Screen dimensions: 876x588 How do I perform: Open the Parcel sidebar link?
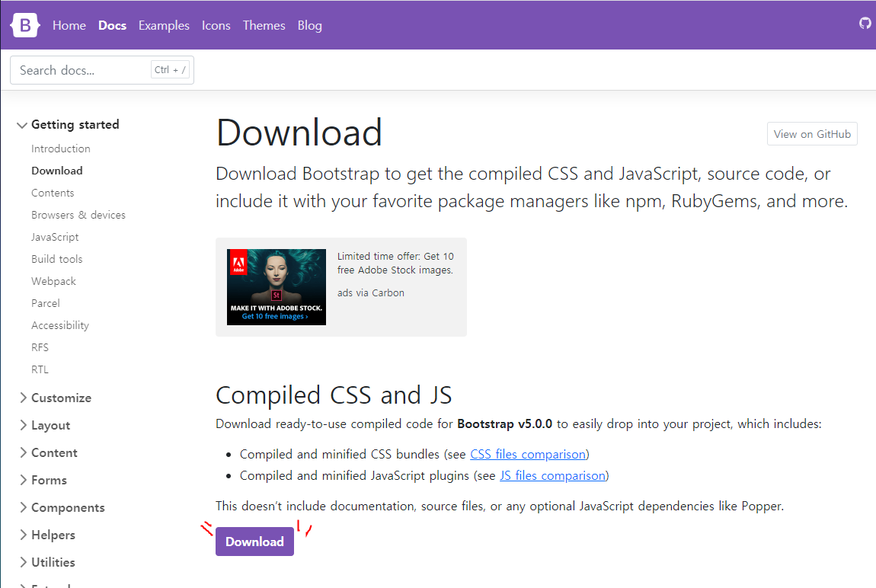tap(45, 303)
